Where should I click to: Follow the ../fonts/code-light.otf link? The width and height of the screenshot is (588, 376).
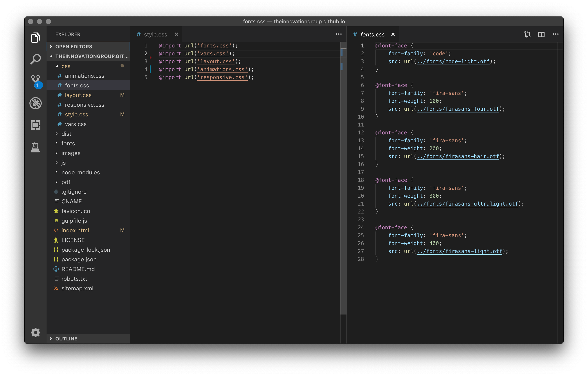453,61
